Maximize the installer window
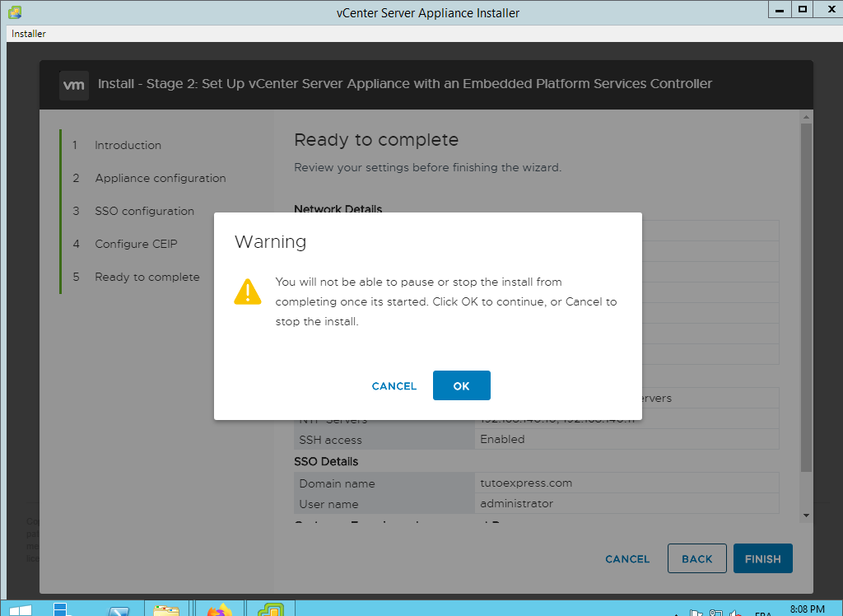Image resolution: width=843 pixels, height=616 pixels. [x=802, y=10]
